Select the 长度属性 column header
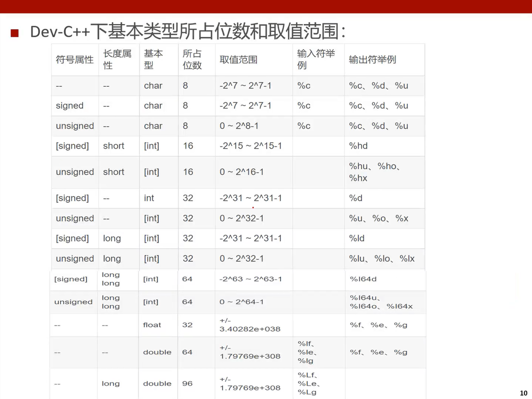The height and width of the screenshot is (399, 532). click(117, 59)
